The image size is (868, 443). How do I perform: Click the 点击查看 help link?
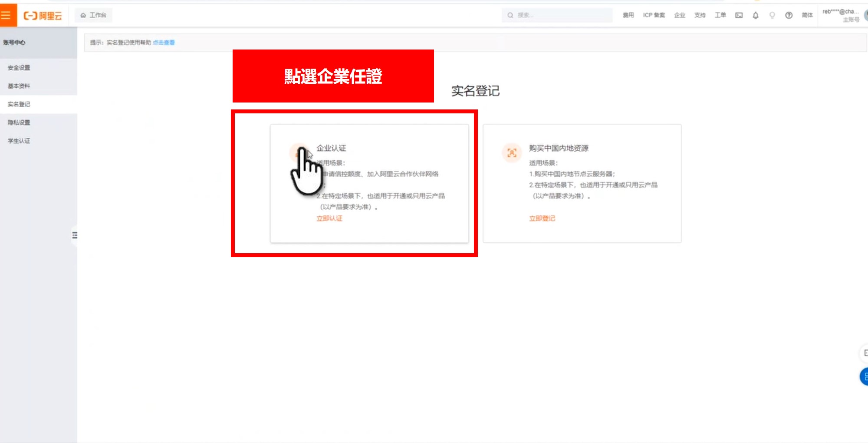164,43
